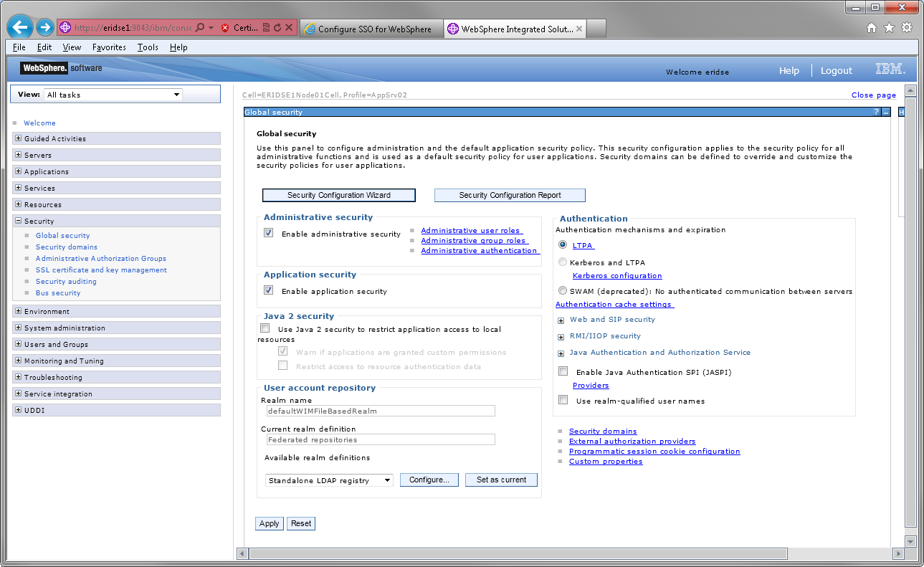Enable Use Java 2 security checkbox
This screenshot has height=567, width=924.
point(265,328)
